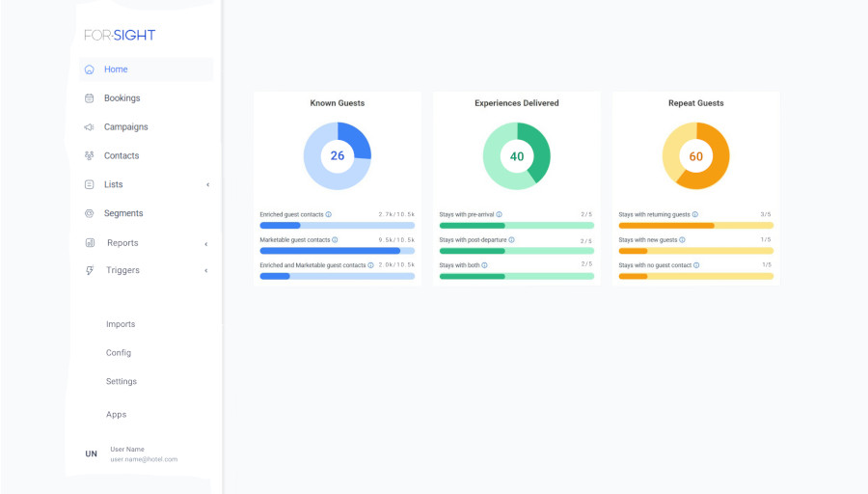
Task: Click info icon next to Stays with pre-arrival
Action: coord(499,215)
